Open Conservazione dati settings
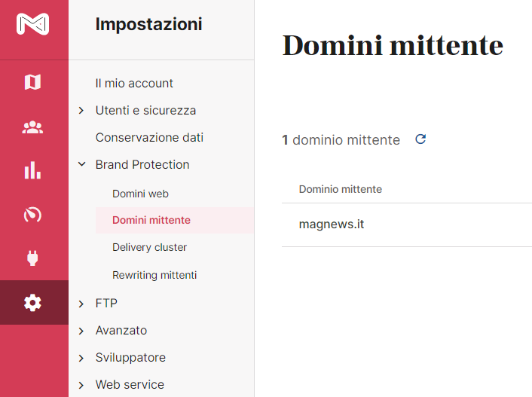This screenshot has height=397, width=532. point(149,137)
